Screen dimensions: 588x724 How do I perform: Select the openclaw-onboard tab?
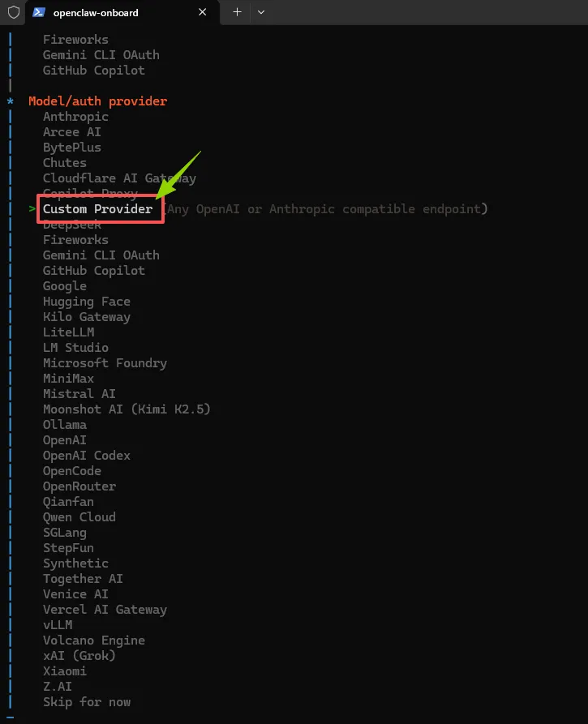coord(96,12)
